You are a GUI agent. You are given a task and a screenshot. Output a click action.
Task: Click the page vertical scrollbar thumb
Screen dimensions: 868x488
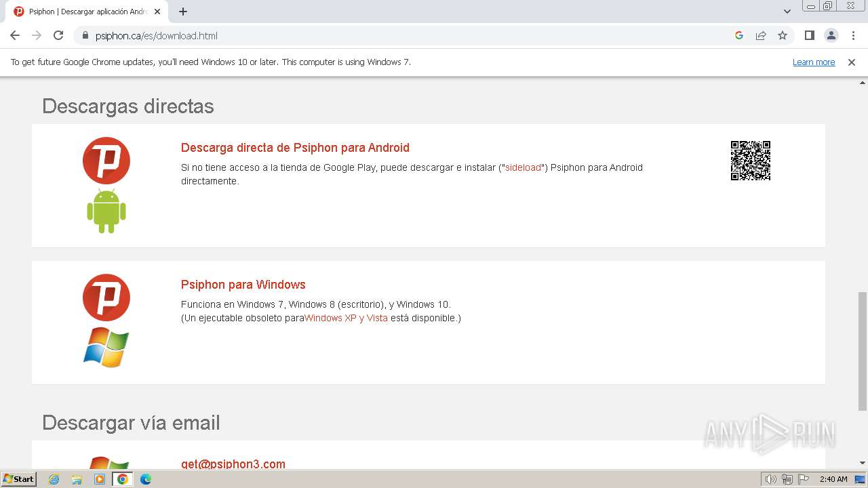[863, 351]
